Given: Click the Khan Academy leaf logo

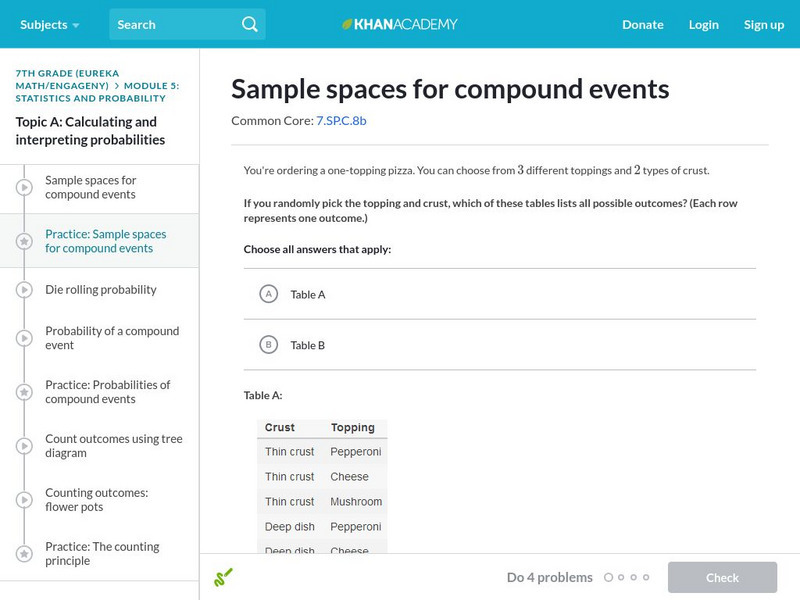Looking at the screenshot, I should point(348,24).
